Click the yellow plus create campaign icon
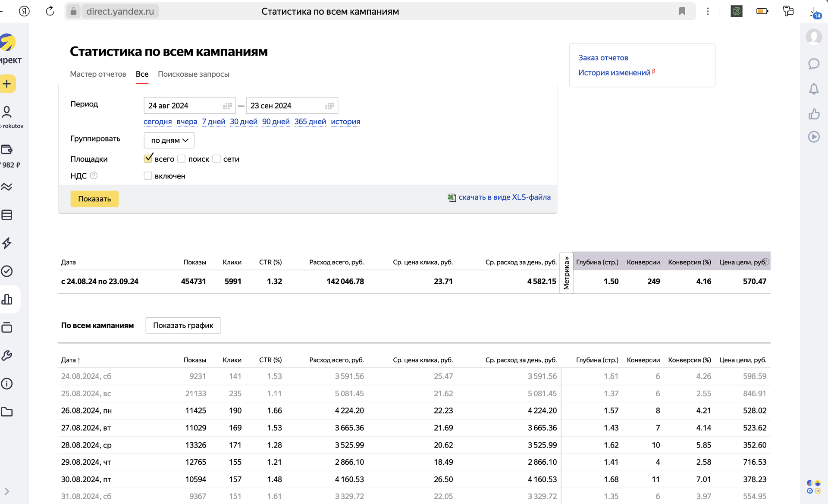 [7, 84]
